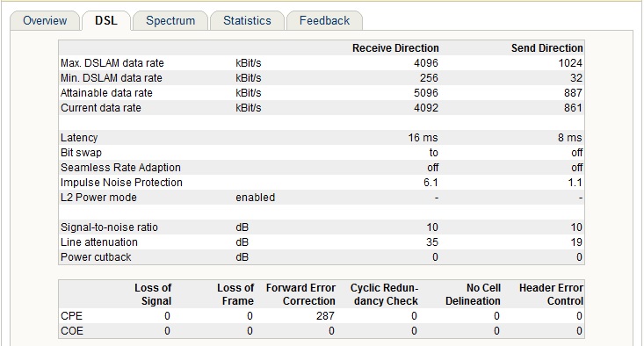Viewport: 644px width, 346px height.
Task: Go to the Statistics tab
Action: pyautogui.click(x=247, y=20)
